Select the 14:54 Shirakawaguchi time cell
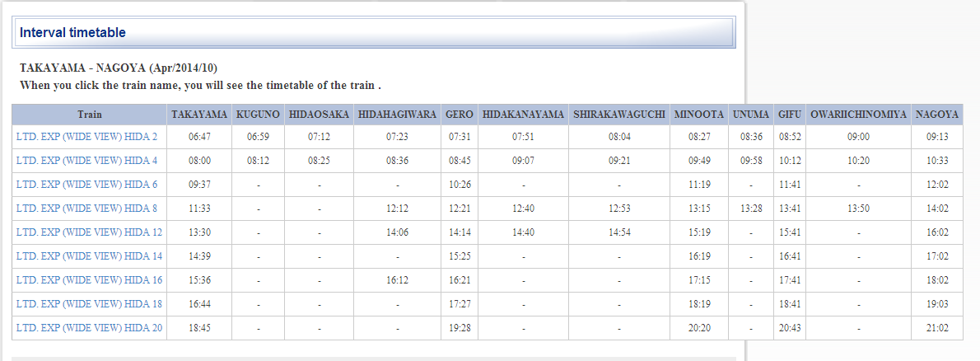 [619, 232]
